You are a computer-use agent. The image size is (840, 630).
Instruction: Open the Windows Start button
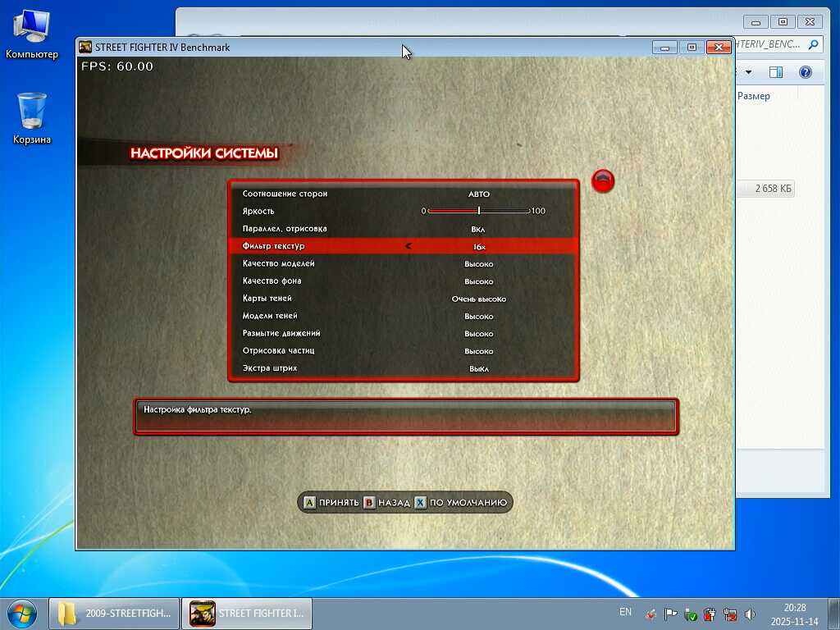(22, 614)
